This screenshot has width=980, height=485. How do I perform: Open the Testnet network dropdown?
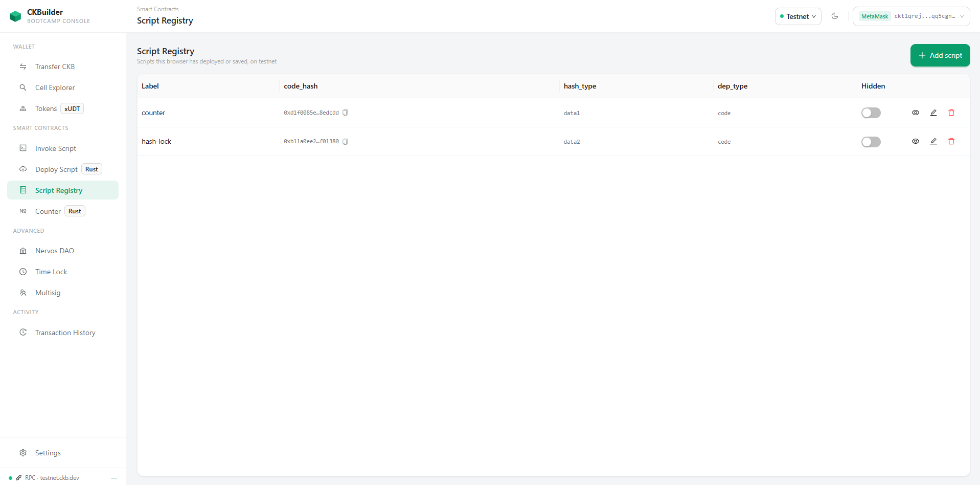coord(798,16)
